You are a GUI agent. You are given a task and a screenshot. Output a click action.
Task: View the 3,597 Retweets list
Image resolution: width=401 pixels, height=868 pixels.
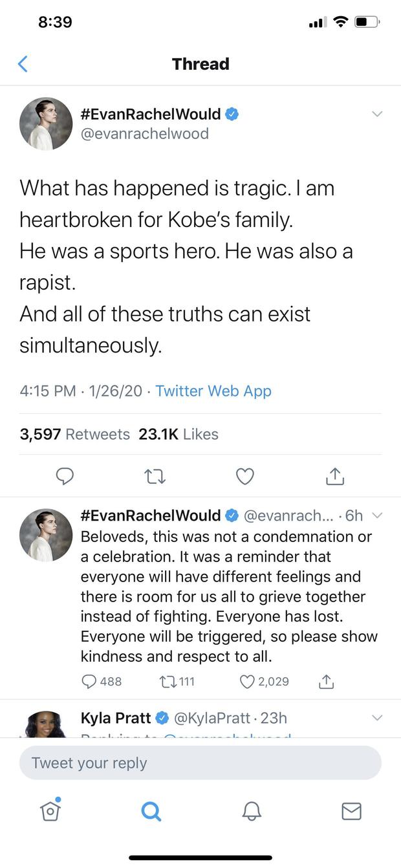74,435
